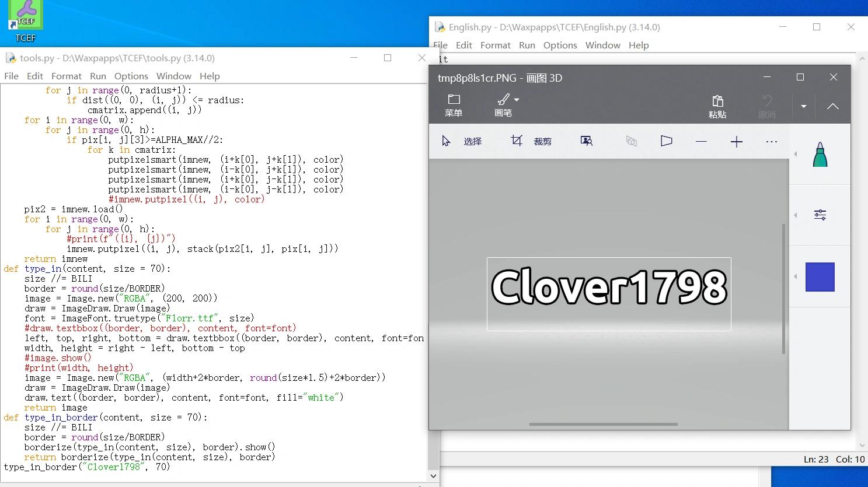Viewport: 868px width, 487px height.
Task: Open the adjustments sliders icon
Action: click(820, 215)
